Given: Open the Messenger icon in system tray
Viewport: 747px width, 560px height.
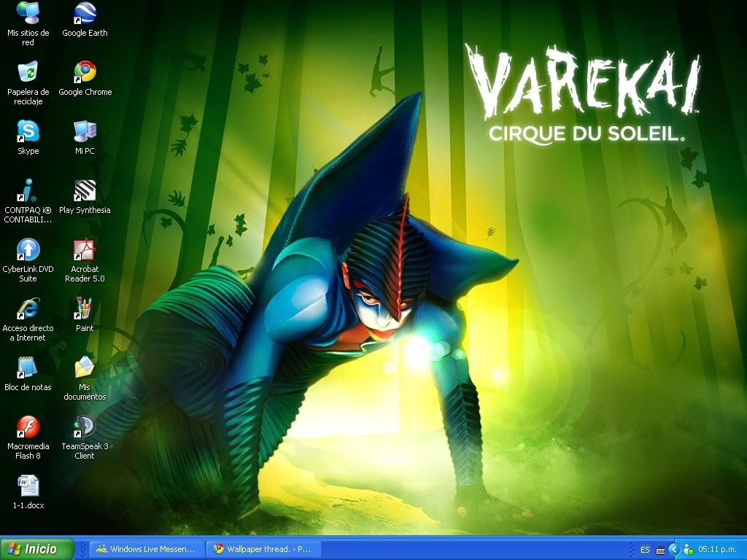Looking at the screenshot, I should (x=688, y=550).
